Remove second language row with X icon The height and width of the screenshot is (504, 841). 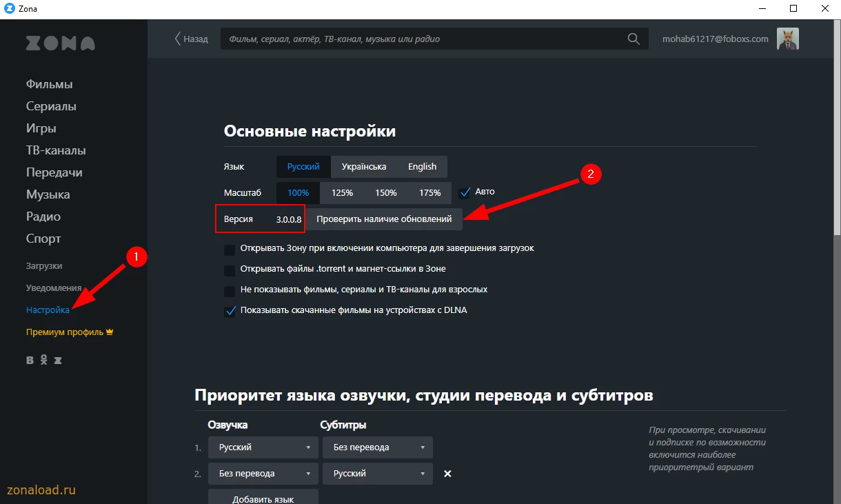(447, 474)
